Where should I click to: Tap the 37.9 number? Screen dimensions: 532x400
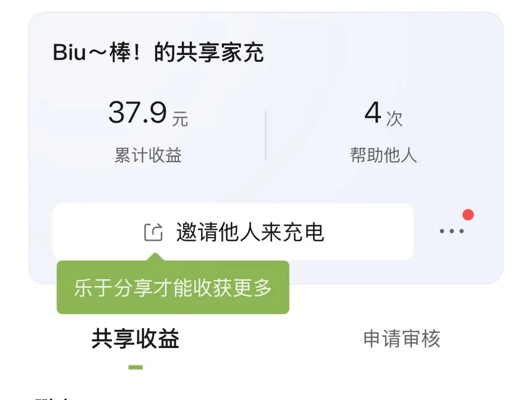[137, 113]
